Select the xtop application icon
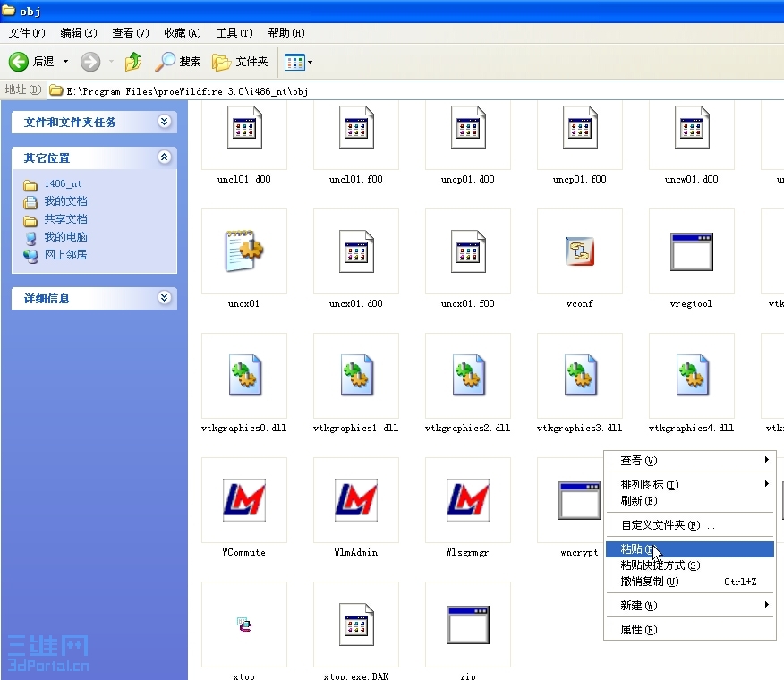784x680 pixels. coord(244,625)
